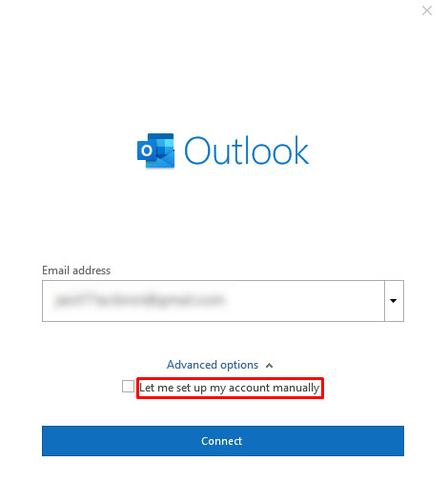The width and height of the screenshot is (448, 501).
Task: Click the blurred email address text
Action: point(139,300)
